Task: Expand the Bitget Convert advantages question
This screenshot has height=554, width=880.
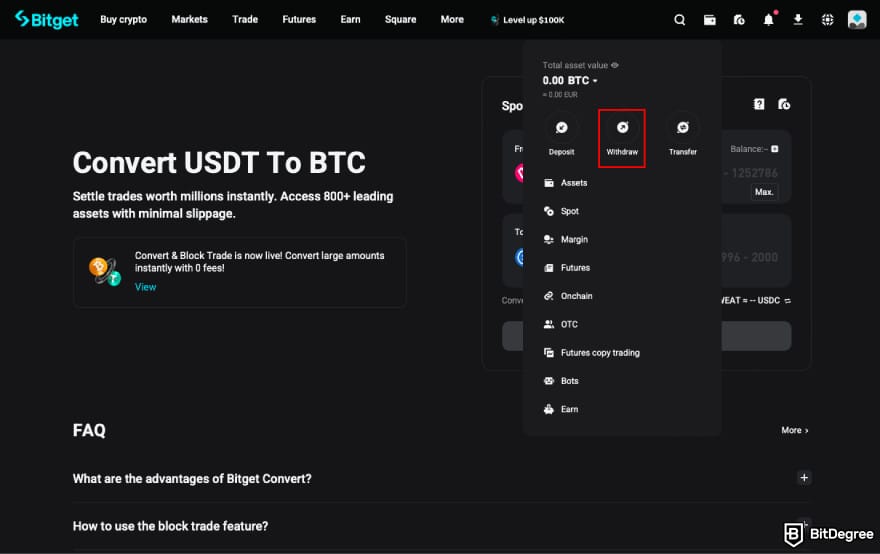Action: (x=804, y=478)
